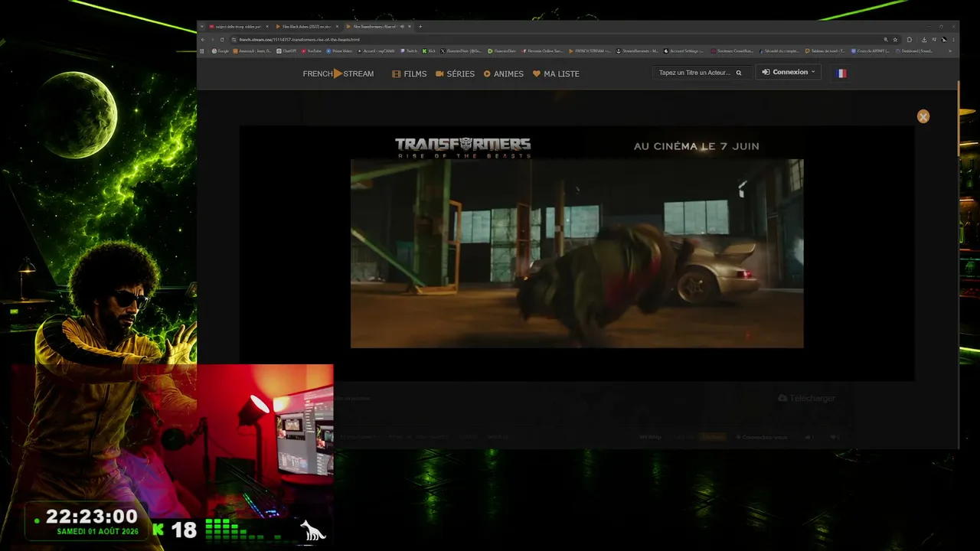Image resolution: width=980 pixels, height=551 pixels.
Task: Open the Kick bookmark
Action: [429, 51]
